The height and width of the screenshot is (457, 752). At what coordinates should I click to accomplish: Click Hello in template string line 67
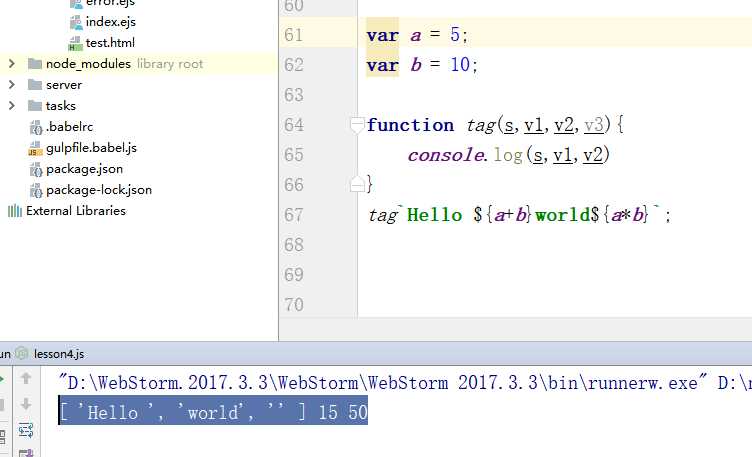pos(435,214)
